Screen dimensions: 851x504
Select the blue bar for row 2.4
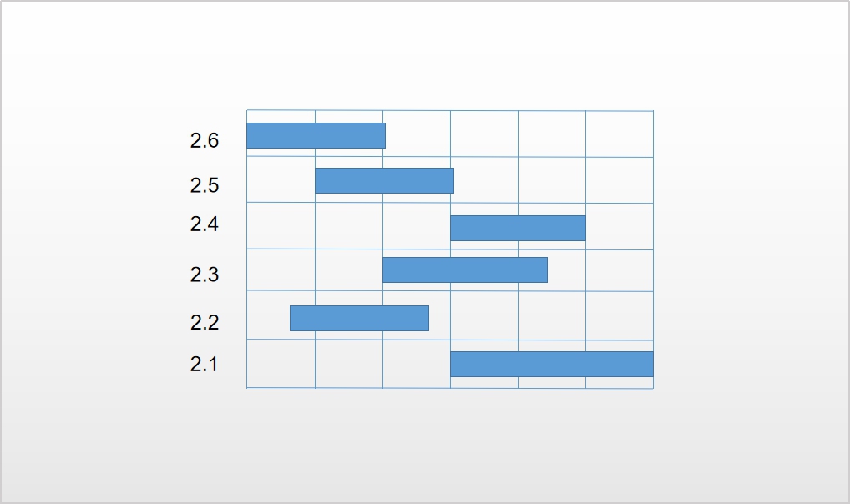(518, 228)
